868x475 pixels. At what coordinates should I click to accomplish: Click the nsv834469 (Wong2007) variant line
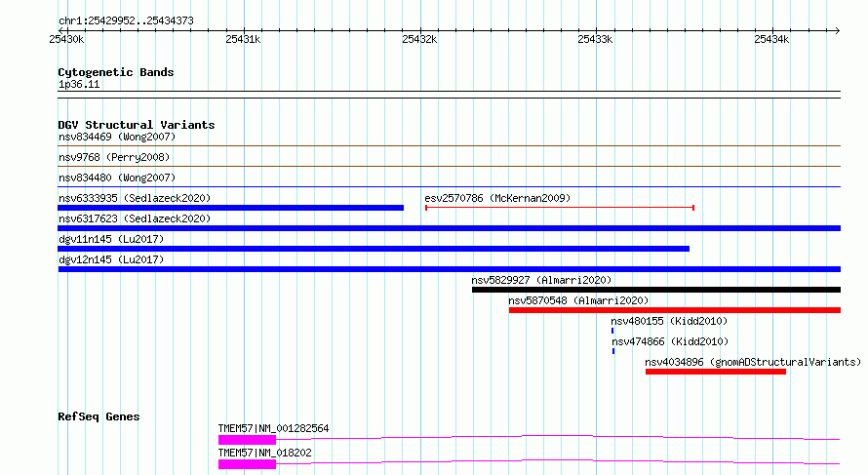449,145
